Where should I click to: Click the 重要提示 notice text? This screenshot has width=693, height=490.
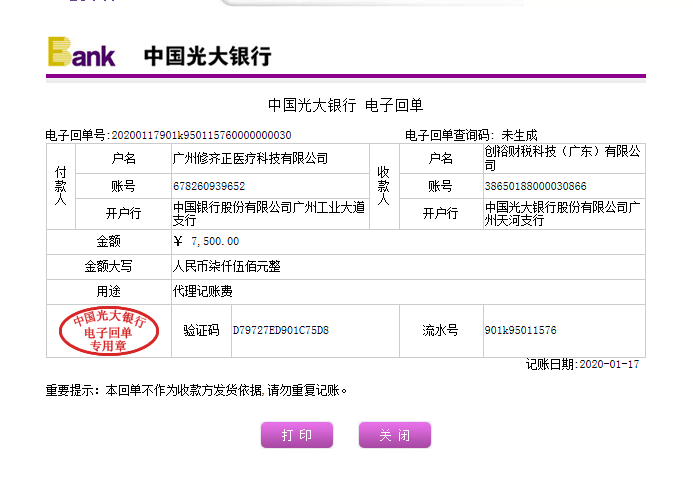pyautogui.click(x=196, y=390)
